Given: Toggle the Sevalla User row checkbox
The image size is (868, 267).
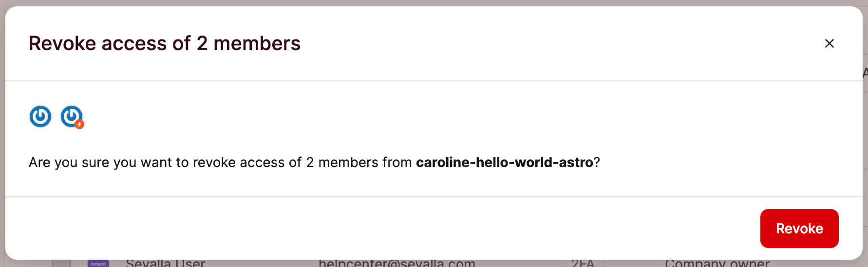Looking at the screenshot, I should [x=61, y=263].
